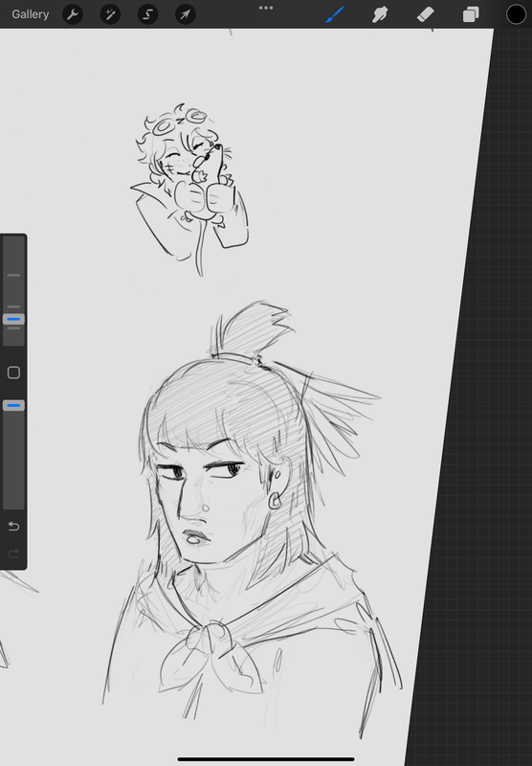Select the Brush tool

tap(335, 14)
